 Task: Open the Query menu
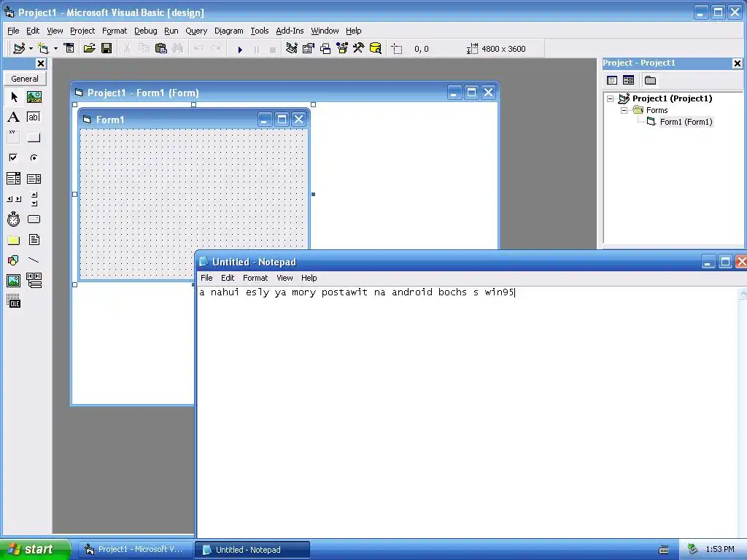(196, 31)
